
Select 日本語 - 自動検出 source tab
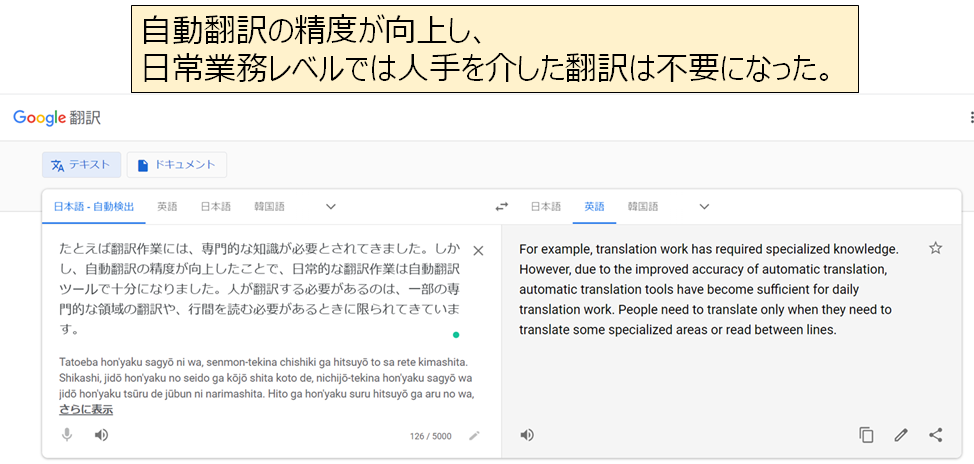coord(94,207)
